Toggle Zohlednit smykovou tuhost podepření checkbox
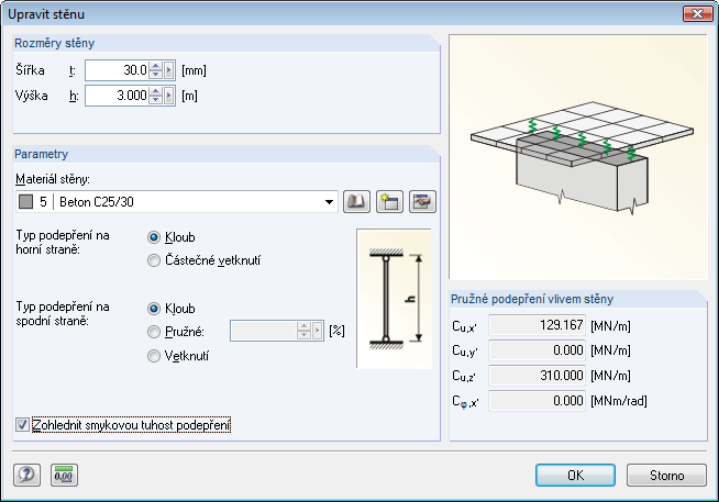Viewport: 719px width, 502px height. pyautogui.click(x=23, y=425)
